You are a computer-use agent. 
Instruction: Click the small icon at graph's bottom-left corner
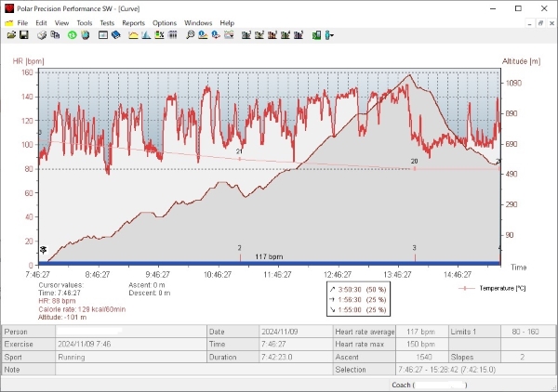coord(44,250)
